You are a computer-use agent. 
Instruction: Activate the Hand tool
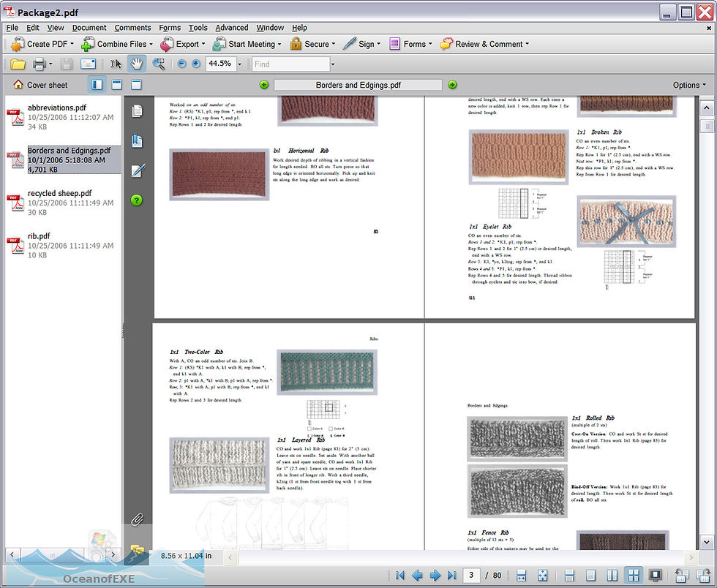click(x=136, y=64)
